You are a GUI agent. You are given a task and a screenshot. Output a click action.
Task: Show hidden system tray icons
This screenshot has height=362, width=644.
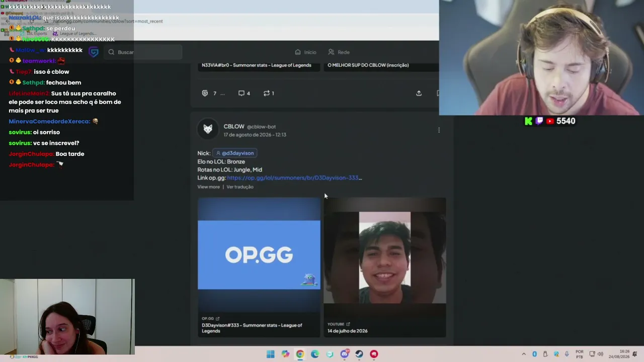pyautogui.click(x=524, y=354)
